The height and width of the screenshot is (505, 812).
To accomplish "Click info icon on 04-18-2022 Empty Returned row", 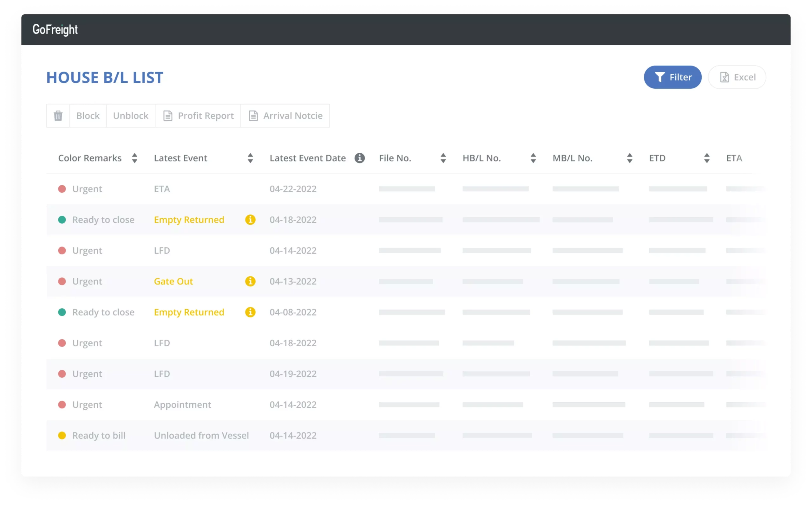I will pos(250,220).
